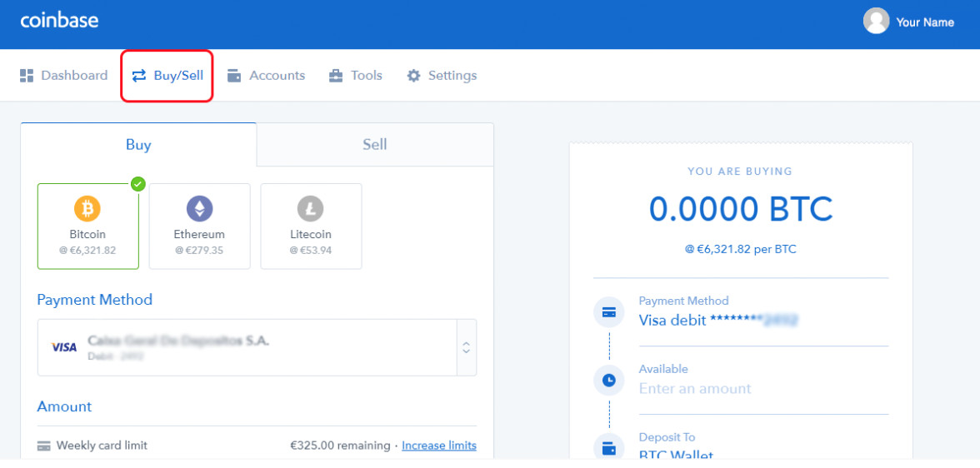Viewport: 980px width, 468px height.
Task: Click the Payment Method section heading
Action: point(94,299)
